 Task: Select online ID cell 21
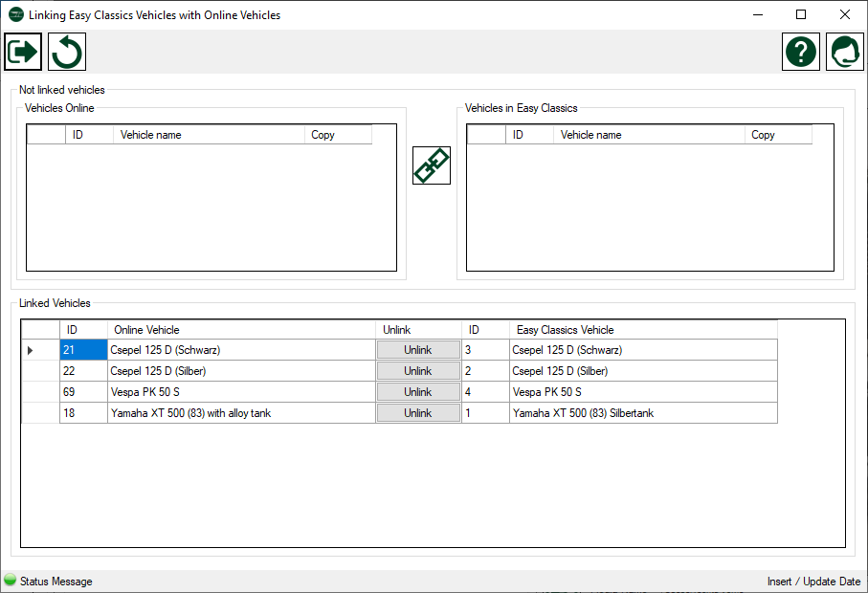83,350
